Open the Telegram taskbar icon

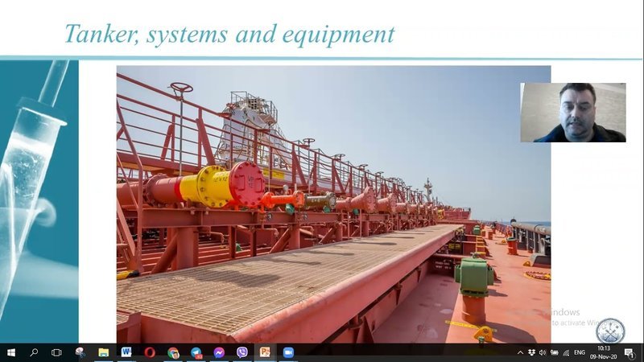point(196,352)
